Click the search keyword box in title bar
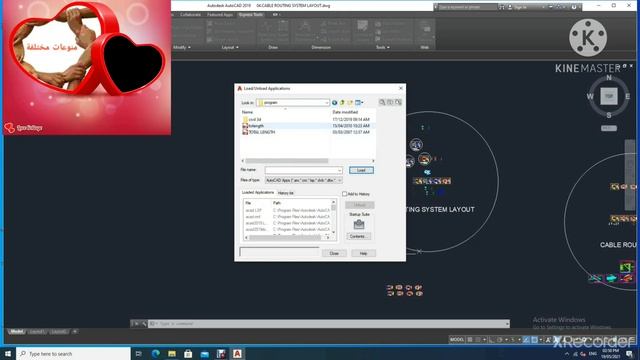The width and height of the screenshot is (640, 360). pos(467,7)
